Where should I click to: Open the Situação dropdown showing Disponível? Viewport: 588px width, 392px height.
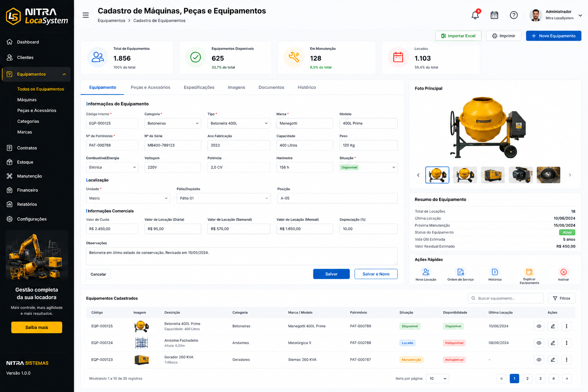(x=368, y=167)
